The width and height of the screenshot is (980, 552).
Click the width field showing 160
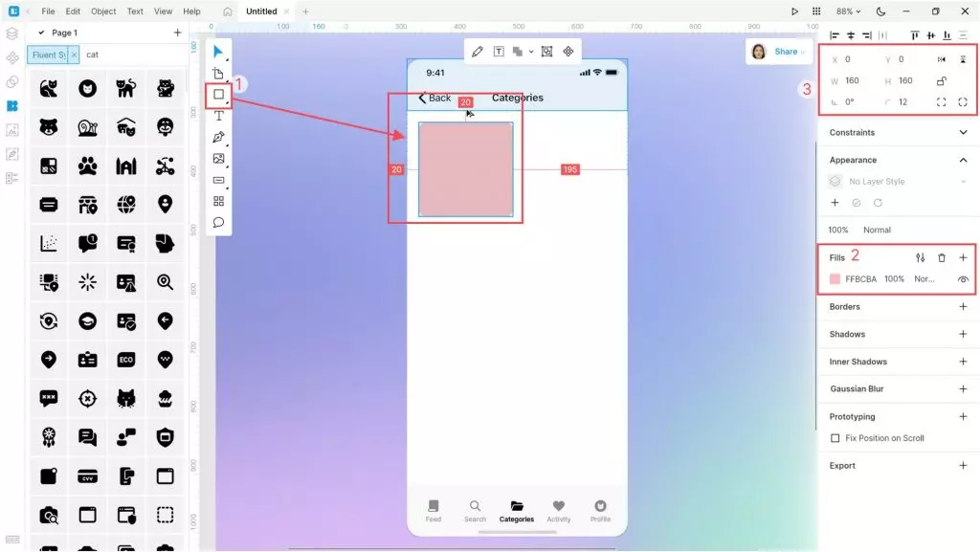click(x=853, y=81)
